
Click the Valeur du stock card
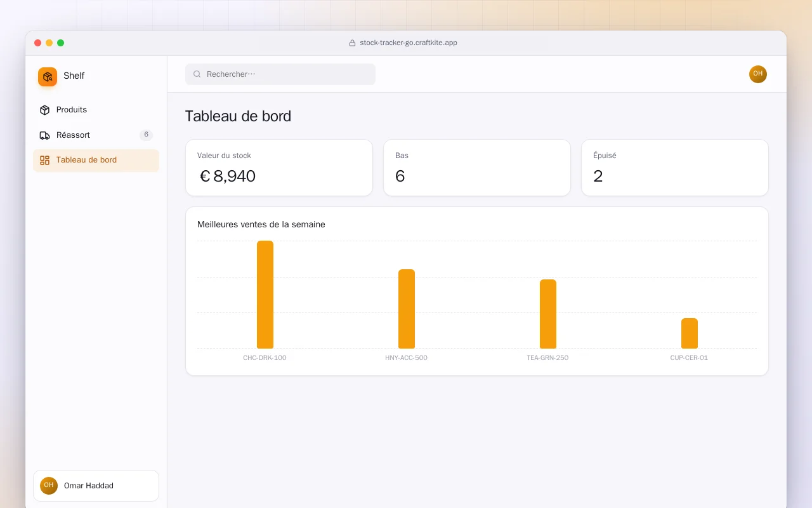pos(279,168)
